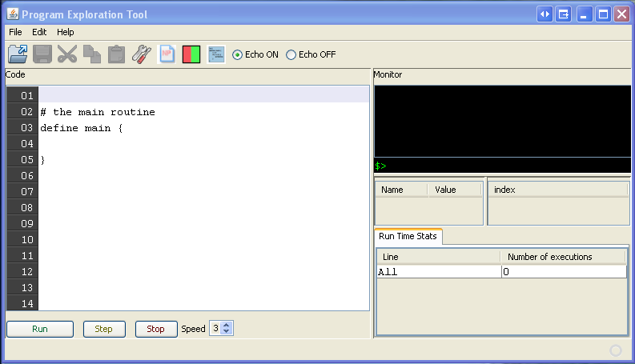This screenshot has width=635, height=364.
Task: Open the Help menu
Action: click(x=65, y=32)
